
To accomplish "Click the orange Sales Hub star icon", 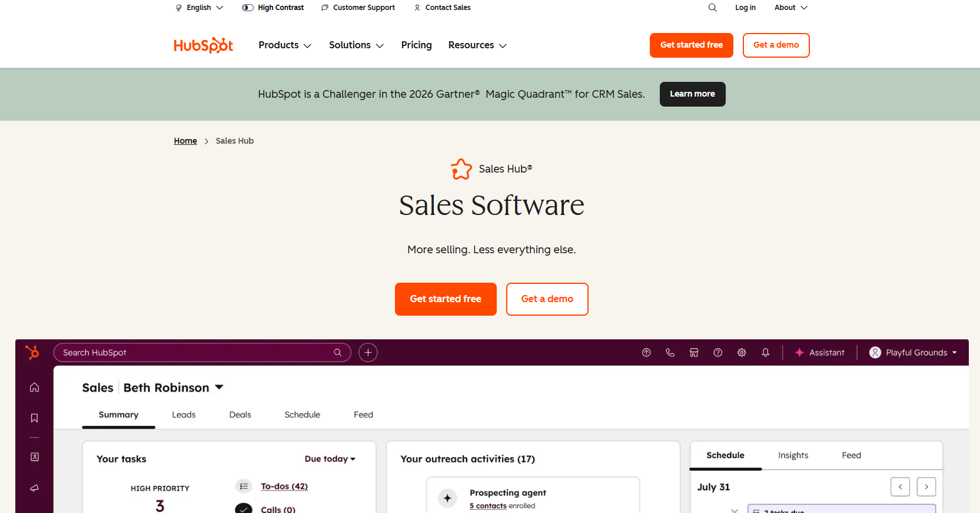I will (x=461, y=169).
